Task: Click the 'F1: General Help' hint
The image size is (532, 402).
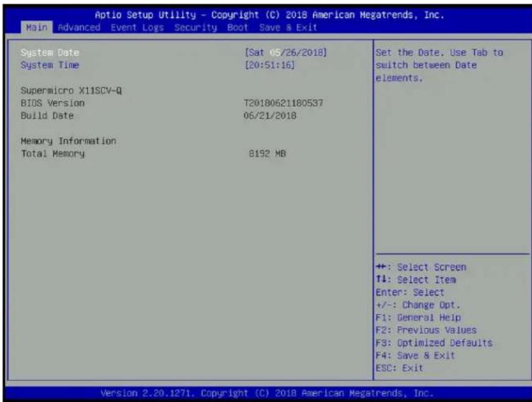Action: pyautogui.click(x=418, y=318)
